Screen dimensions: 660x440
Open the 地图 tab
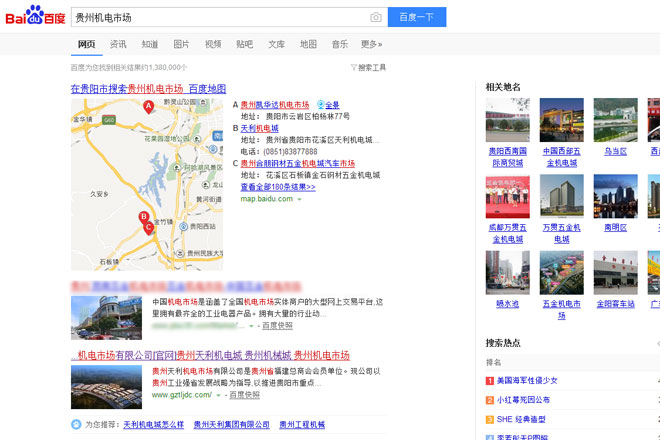[x=308, y=44]
